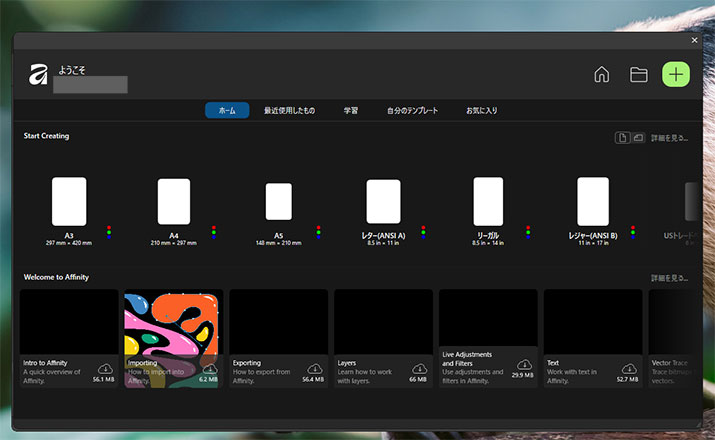Click 'Learn how to work with layers' description
Screen dimensions: 715x440
tap(365, 376)
